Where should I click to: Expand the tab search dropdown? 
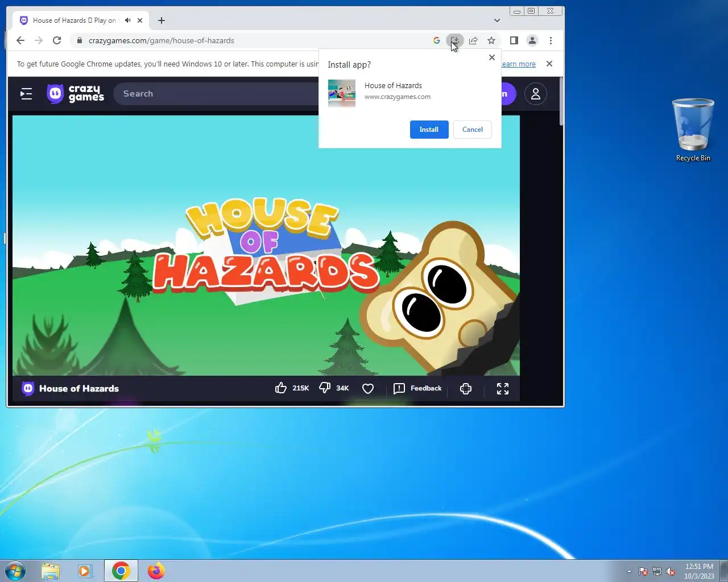point(497,20)
